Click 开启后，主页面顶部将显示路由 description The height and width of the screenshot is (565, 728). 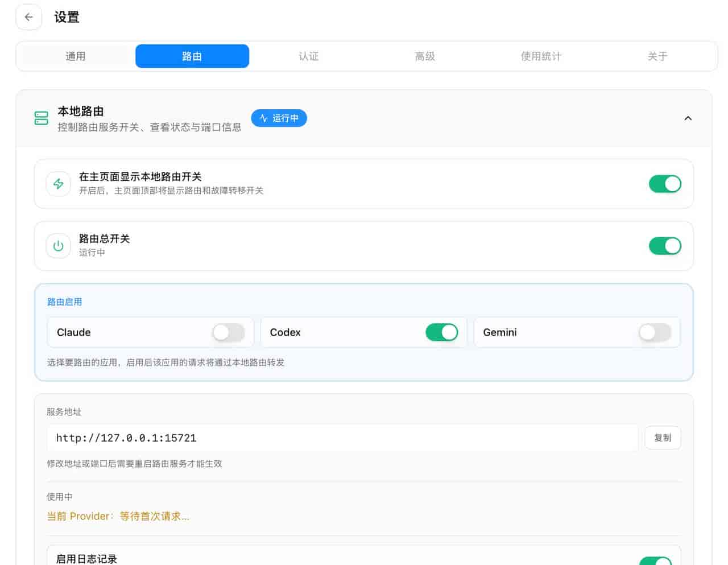[171, 190]
